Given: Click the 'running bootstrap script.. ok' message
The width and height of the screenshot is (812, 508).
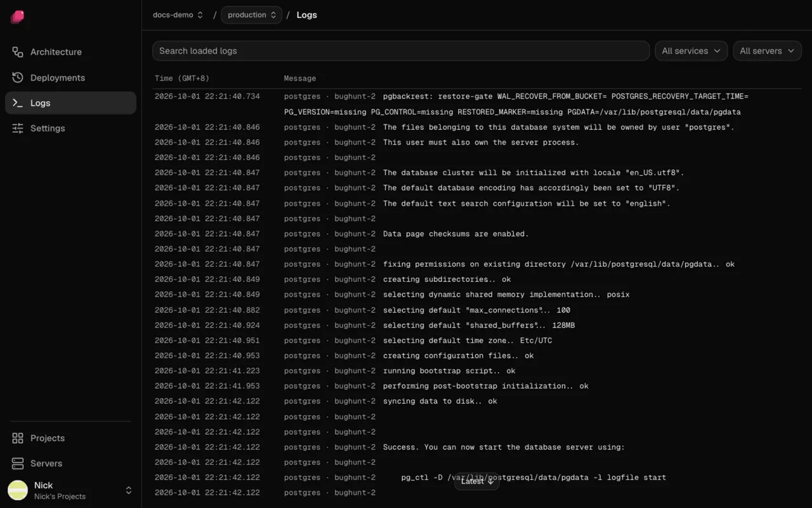Looking at the screenshot, I should click(449, 371).
